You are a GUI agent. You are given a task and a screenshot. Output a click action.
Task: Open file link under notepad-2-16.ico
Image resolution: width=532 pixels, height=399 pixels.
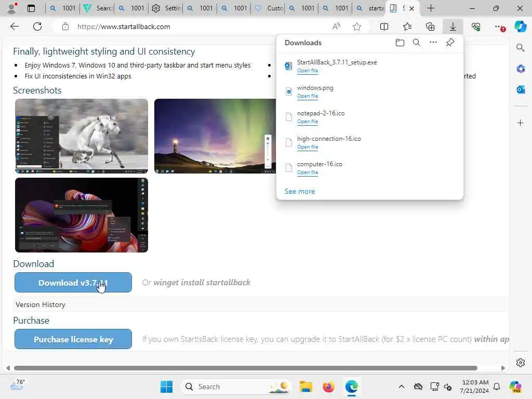(x=308, y=122)
